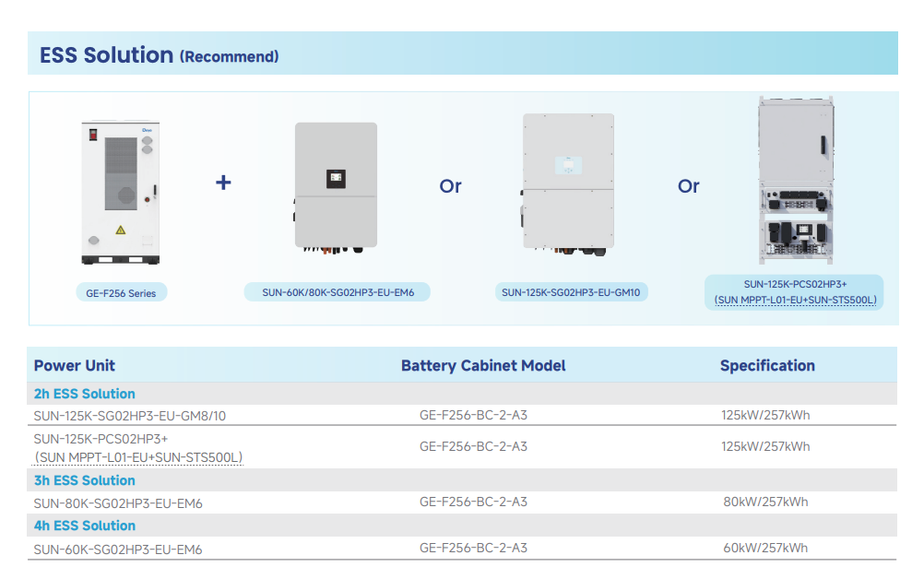Click the SUN-125K-SG02HP3-EU-GM10 label pill
Screen dimensions: 924x579
click(571, 292)
